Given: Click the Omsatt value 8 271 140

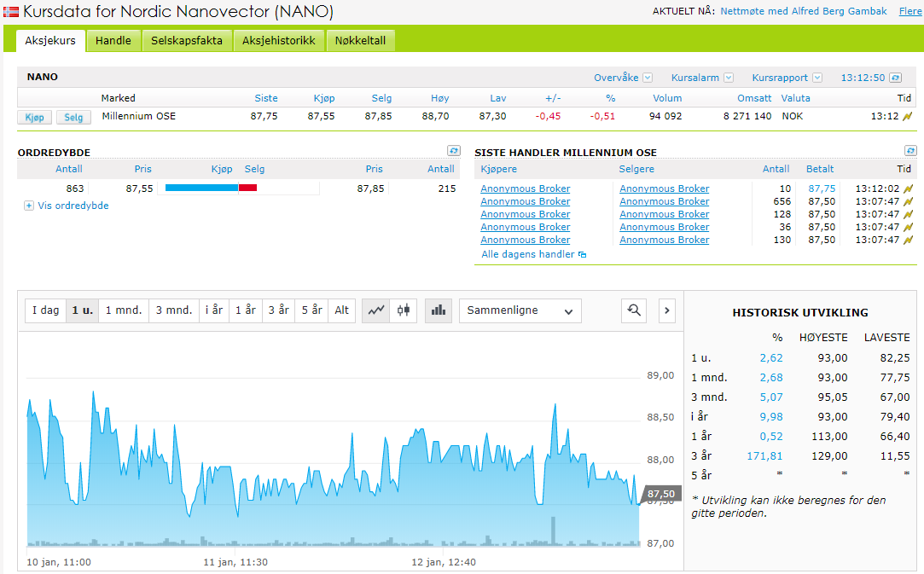Looking at the screenshot, I should [x=747, y=117].
